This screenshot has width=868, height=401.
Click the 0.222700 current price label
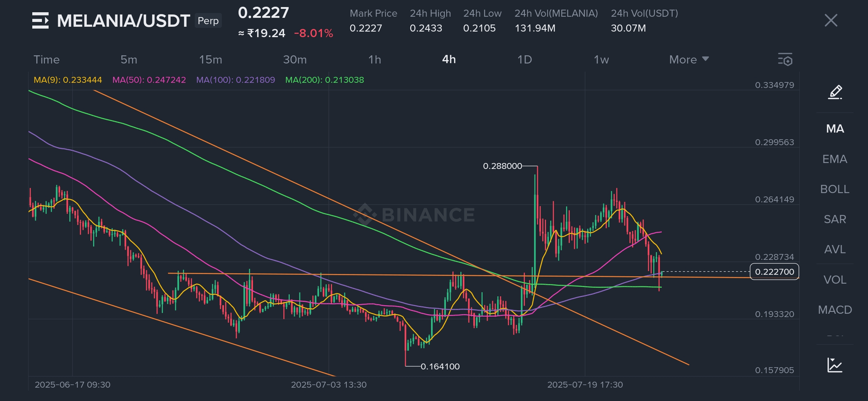coord(774,272)
